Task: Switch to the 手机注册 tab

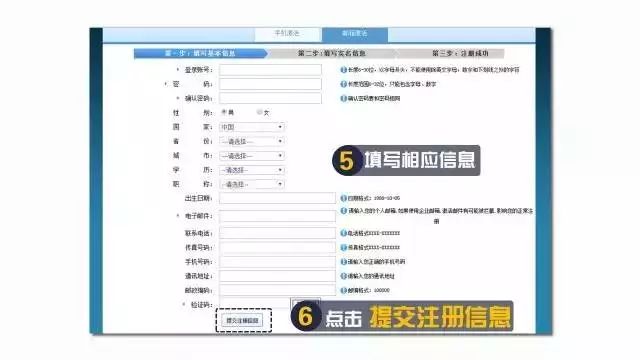Action: tap(287, 34)
